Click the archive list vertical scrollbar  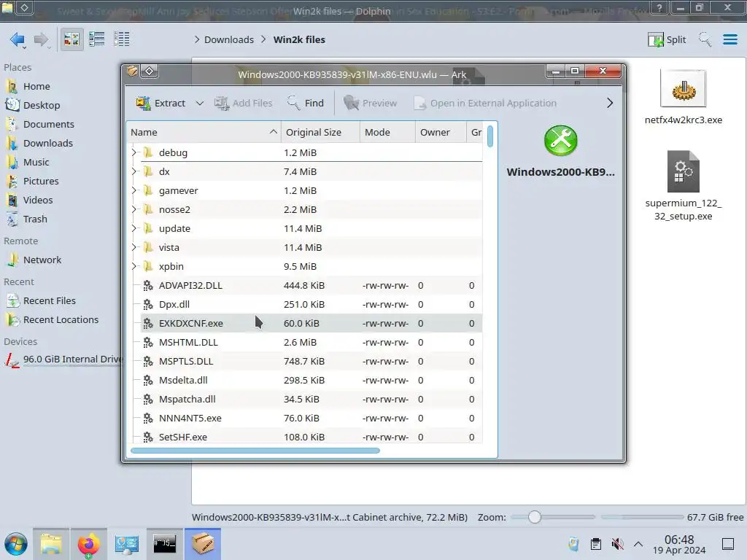490,135
